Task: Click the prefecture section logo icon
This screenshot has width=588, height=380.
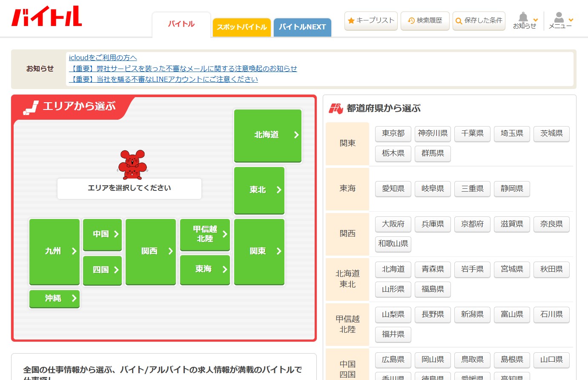Action: (336, 109)
